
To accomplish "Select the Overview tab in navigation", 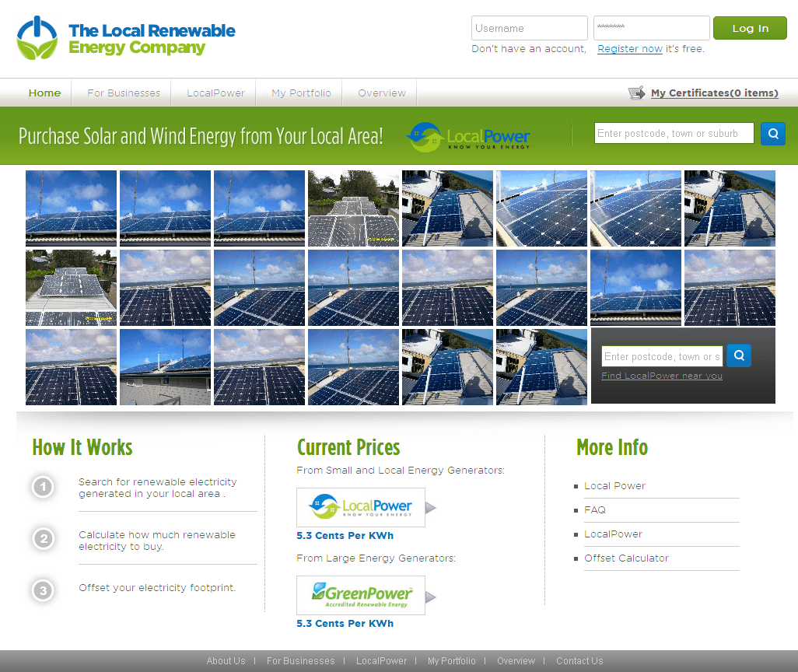I will click(x=381, y=93).
